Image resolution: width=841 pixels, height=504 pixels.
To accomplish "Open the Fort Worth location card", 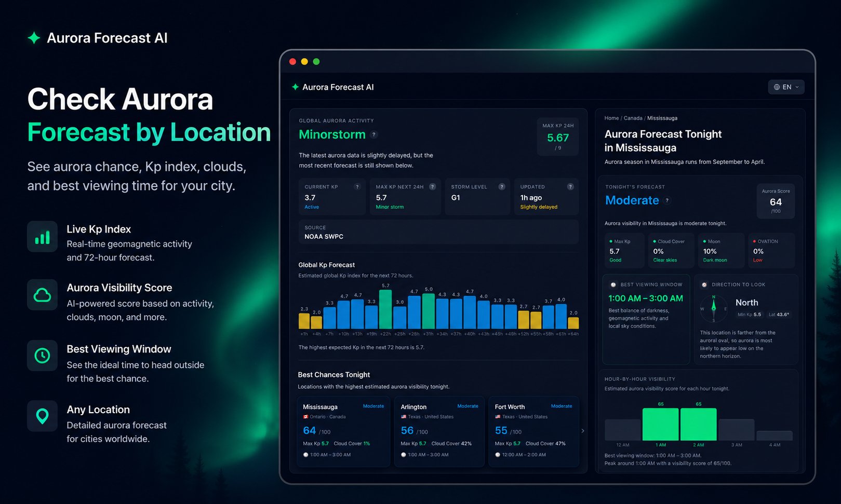I will click(x=533, y=432).
